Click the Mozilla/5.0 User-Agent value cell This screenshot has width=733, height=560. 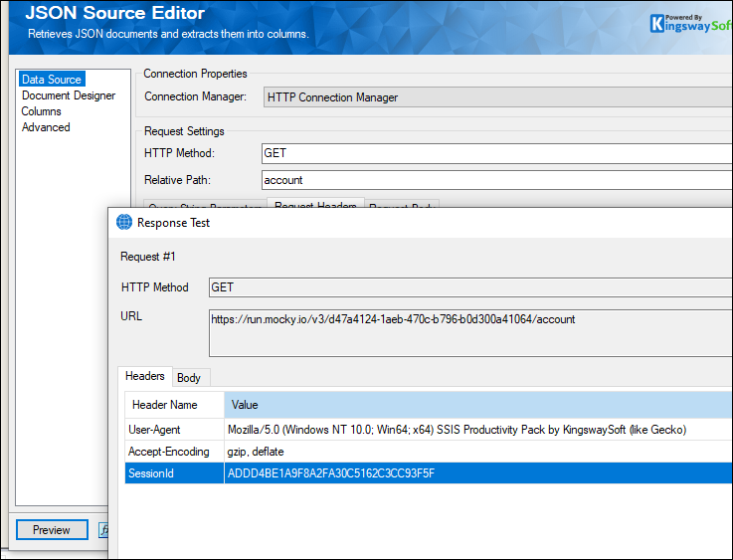pos(478,430)
